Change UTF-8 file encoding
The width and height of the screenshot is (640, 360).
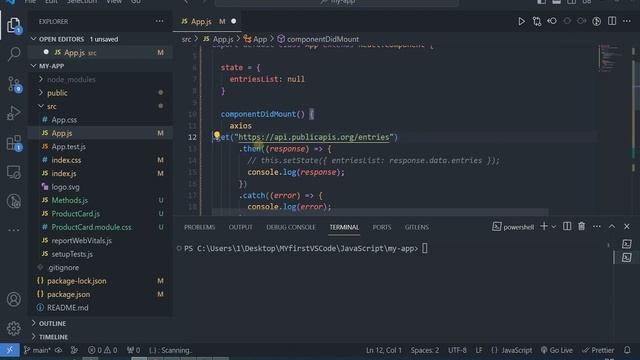click(457, 350)
